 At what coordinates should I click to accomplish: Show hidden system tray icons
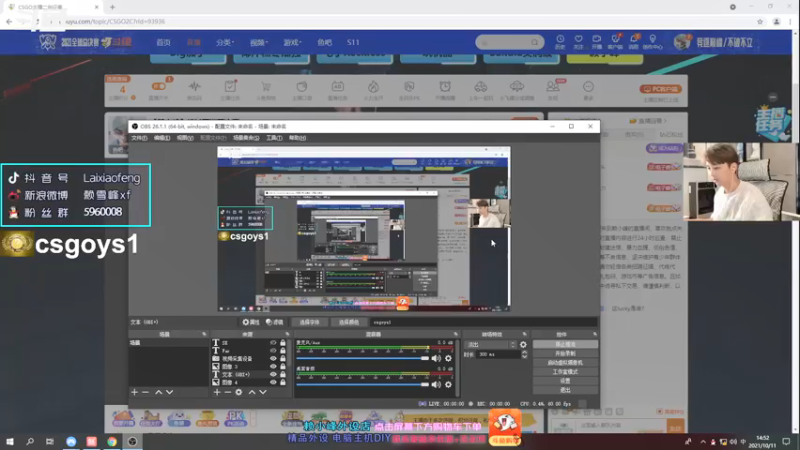[x=703, y=441]
